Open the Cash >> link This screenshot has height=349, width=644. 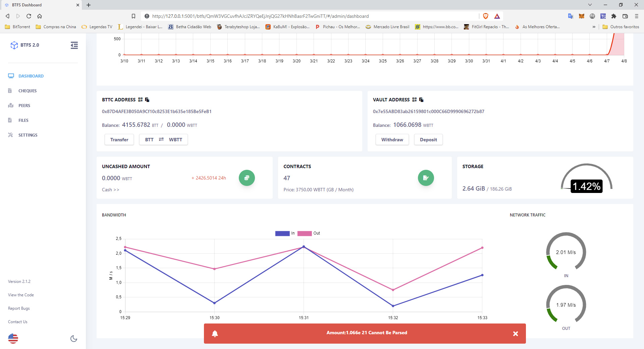pyautogui.click(x=110, y=190)
